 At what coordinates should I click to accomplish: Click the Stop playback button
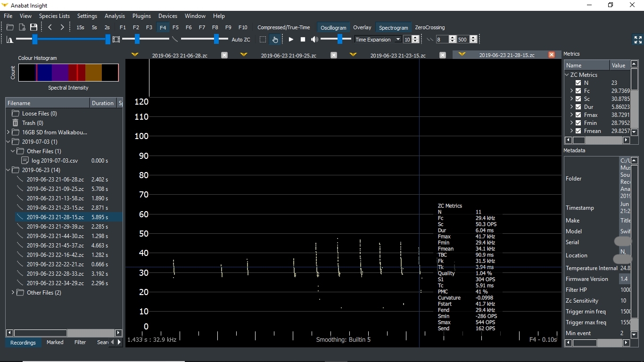click(303, 40)
